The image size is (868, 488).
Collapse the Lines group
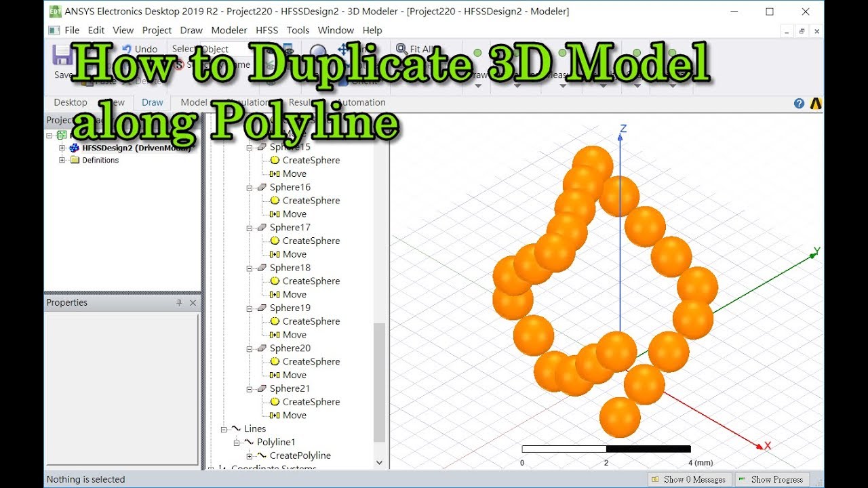223,429
